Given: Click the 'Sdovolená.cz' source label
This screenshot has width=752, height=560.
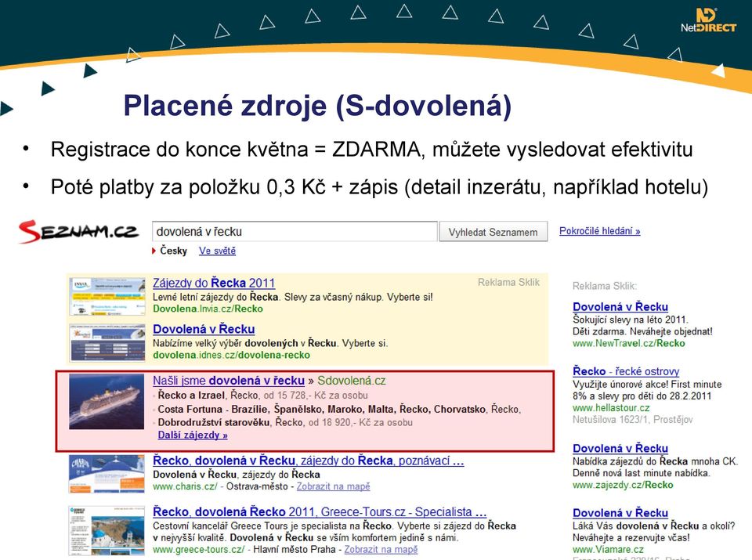Looking at the screenshot, I should click(x=352, y=381).
